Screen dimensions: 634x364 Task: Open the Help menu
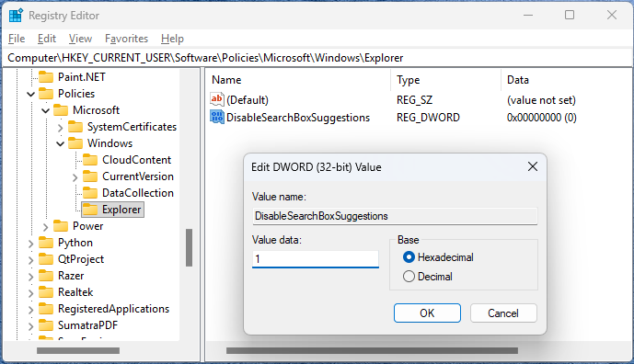(172, 39)
